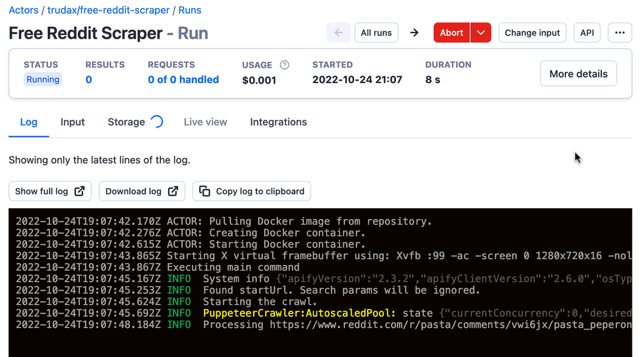Image resolution: width=644 pixels, height=357 pixels.
Task: Click Copy log to clipboard button
Action: click(252, 191)
